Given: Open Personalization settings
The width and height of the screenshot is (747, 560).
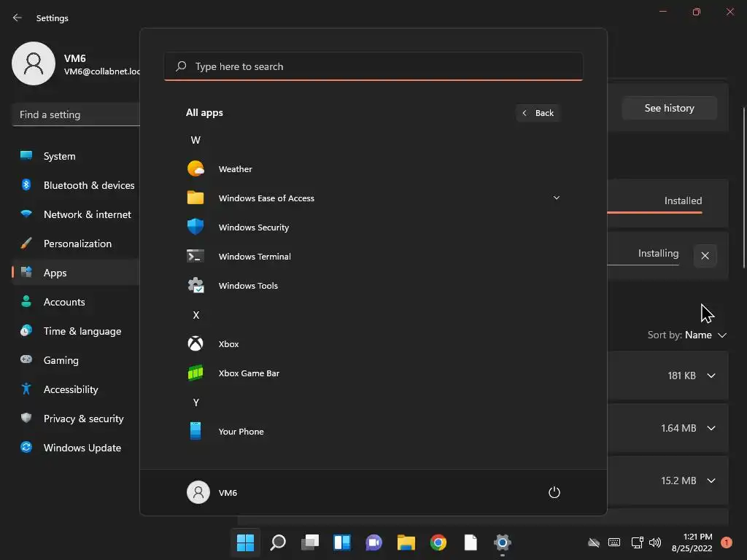Looking at the screenshot, I should tap(76, 244).
